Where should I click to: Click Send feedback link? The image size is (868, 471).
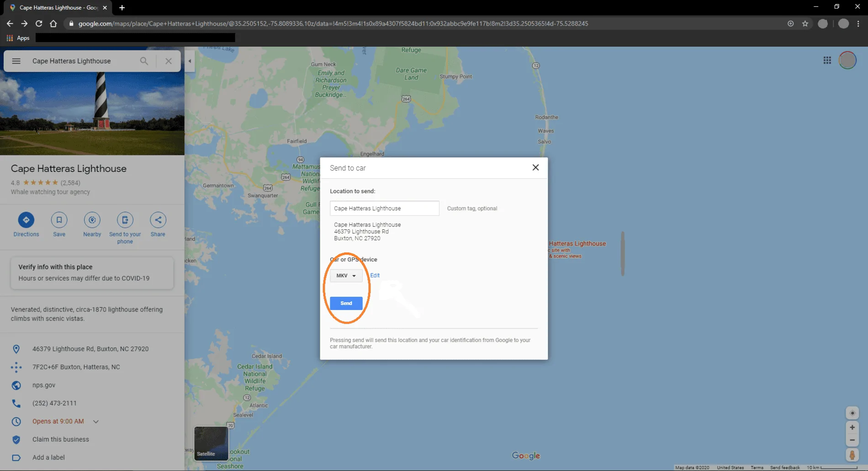[785, 467]
